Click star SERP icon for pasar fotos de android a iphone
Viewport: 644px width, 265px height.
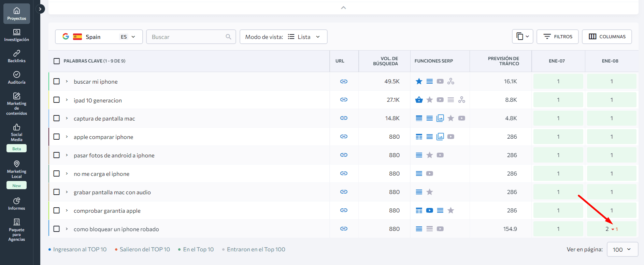pos(430,155)
